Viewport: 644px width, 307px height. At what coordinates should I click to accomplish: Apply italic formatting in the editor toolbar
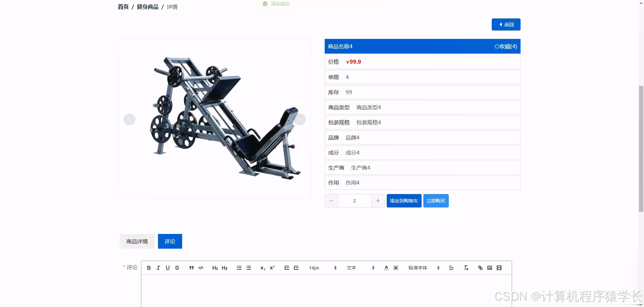coord(158,268)
